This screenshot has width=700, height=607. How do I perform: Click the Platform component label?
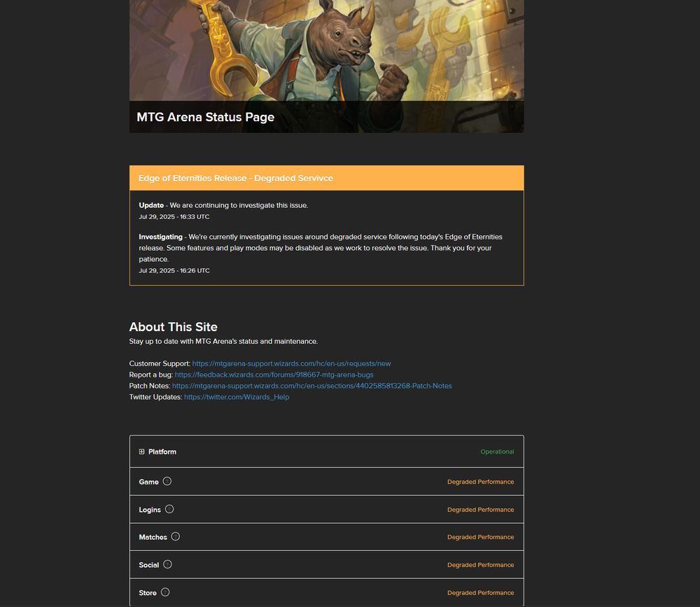(162, 452)
